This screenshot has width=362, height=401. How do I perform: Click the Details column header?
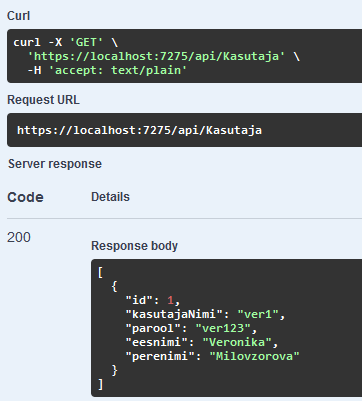[x=110, y=197]
